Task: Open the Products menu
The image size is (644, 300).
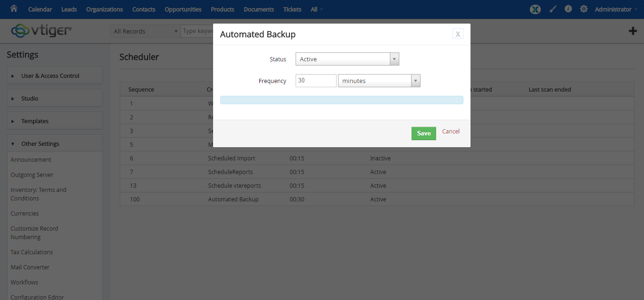Action: click(223, 9)
